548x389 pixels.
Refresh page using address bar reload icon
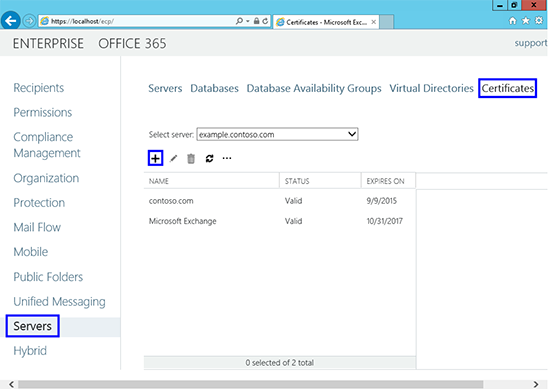tap(265, 21)
